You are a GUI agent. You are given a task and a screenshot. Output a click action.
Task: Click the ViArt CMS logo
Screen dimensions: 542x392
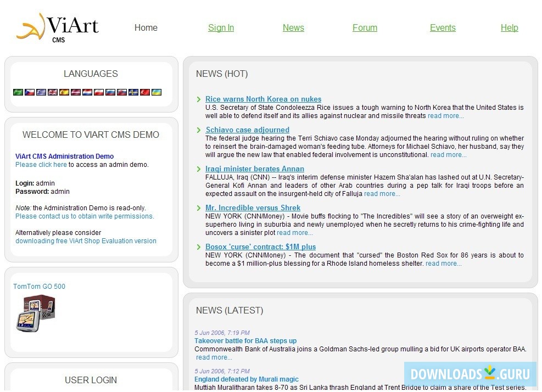57,27
